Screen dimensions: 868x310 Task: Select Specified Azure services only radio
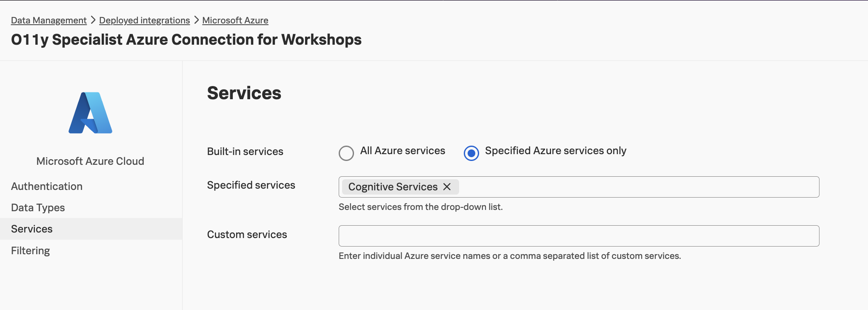click(471, 153)
